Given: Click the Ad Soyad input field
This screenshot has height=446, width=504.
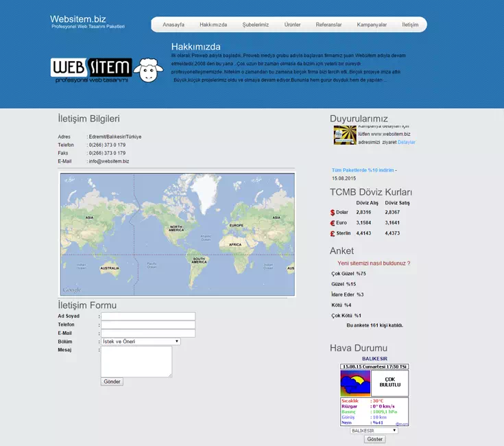Looking at the screenshot, I should point(148,316).
